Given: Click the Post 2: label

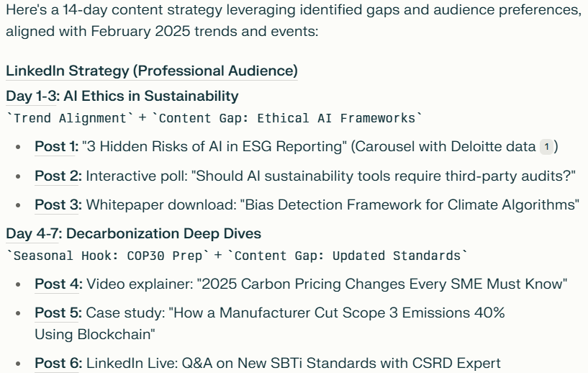Looking at the screenshot, I should click(x=58, y=176).
